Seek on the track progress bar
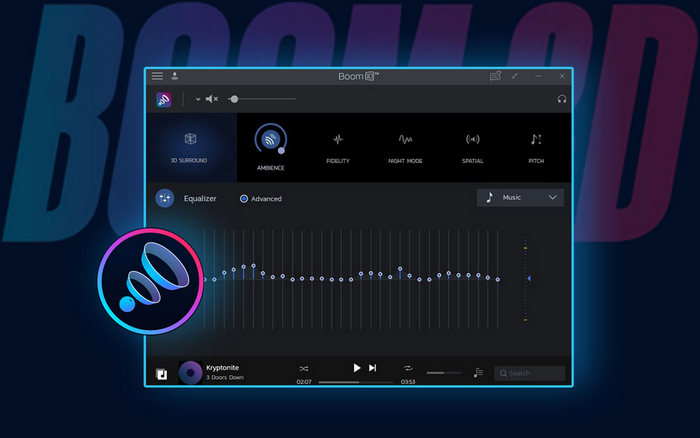Viewport: 700px width, 438px height. click(x=356, y=382)
